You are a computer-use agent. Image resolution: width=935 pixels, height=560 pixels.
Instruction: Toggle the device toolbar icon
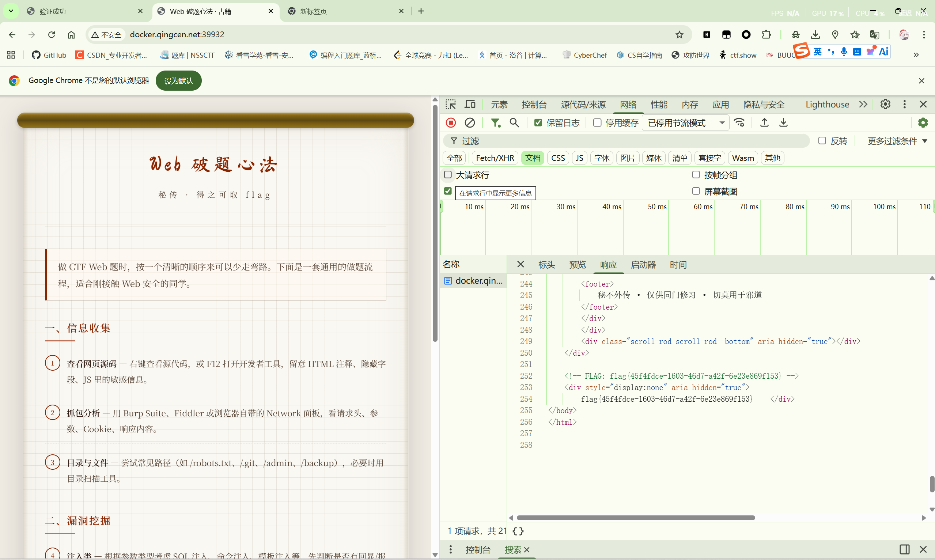[x=470, y=104]
